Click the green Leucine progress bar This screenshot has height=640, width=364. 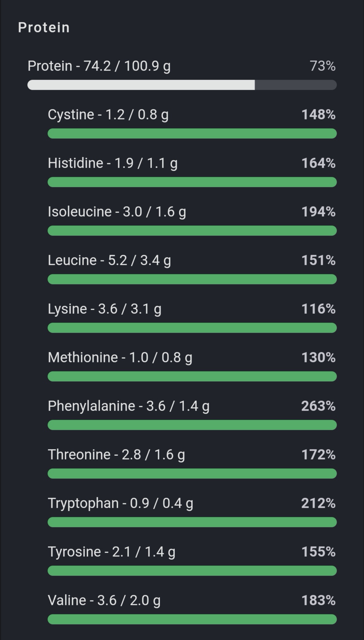click(192, 279)
